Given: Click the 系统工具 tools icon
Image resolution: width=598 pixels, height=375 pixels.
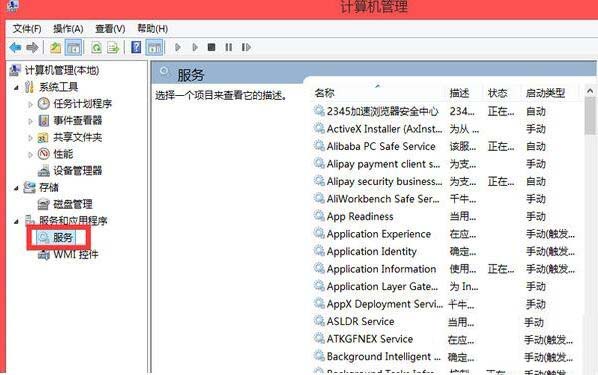Looking at the screenshot, I should [29, 87].
